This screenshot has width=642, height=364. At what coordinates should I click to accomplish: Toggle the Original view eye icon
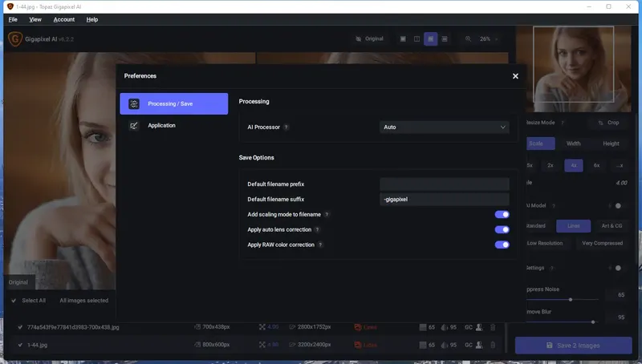358,38
